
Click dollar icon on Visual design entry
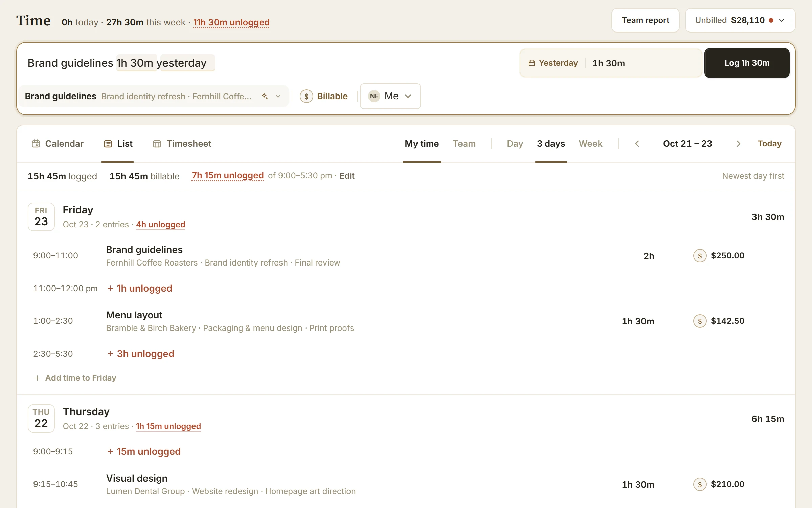(700, 484)
